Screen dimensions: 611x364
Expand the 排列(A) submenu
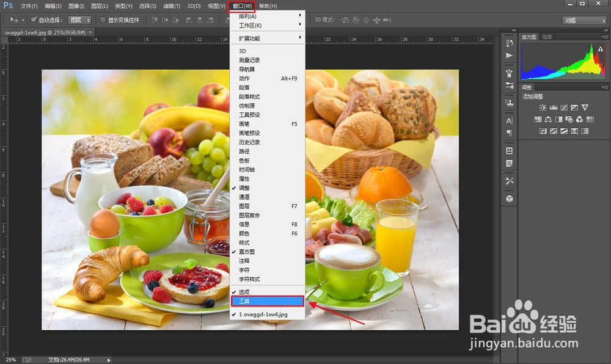[267, 16]
